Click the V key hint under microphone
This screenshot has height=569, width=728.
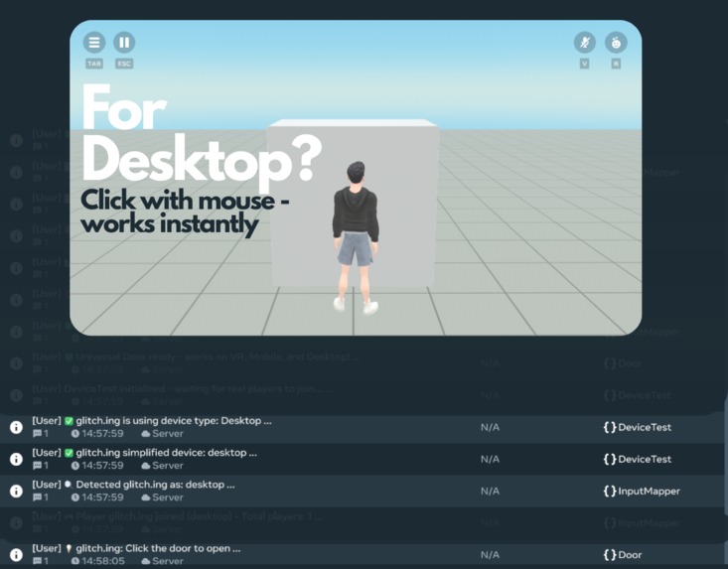[x=585, y=64]
